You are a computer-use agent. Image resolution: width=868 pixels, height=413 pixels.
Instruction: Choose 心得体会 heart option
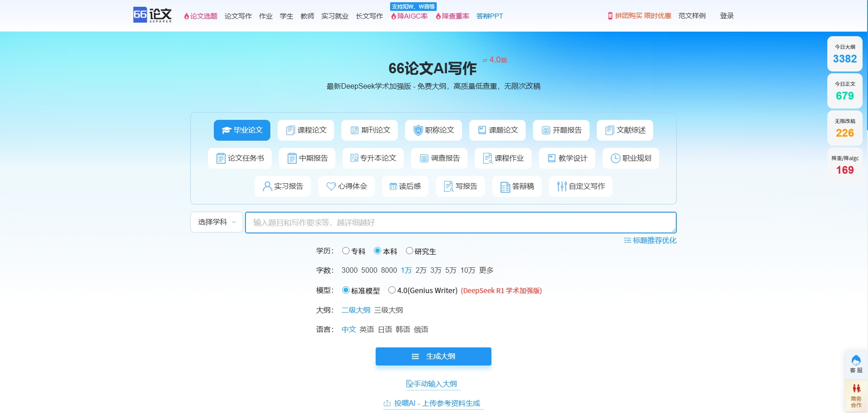pos(346,186)
